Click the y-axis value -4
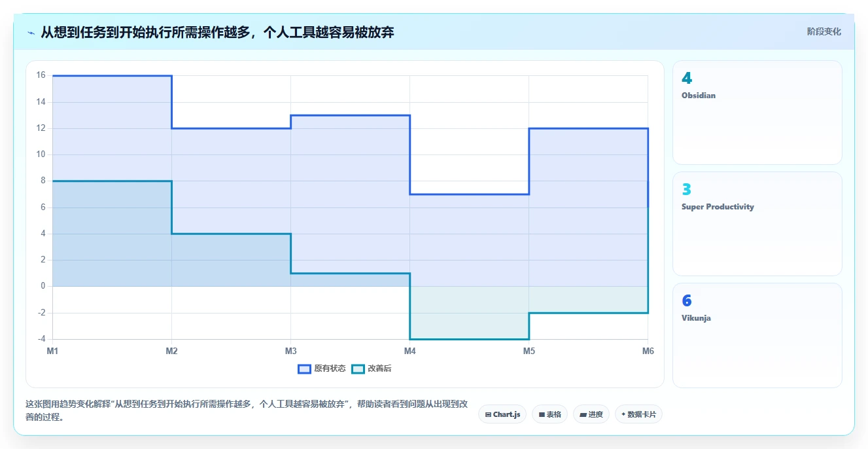 41,339
